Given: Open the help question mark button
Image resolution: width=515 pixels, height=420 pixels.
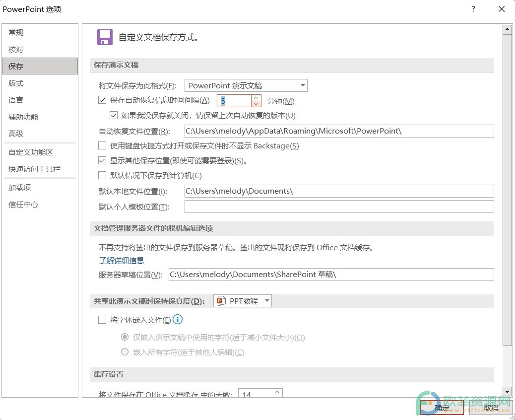Looking at the screenshot, I should [x=473, y=9].
